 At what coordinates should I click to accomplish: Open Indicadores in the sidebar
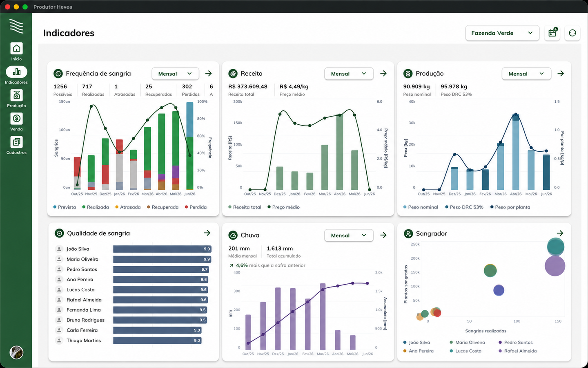pyautogui.click(x=16, y=75)
